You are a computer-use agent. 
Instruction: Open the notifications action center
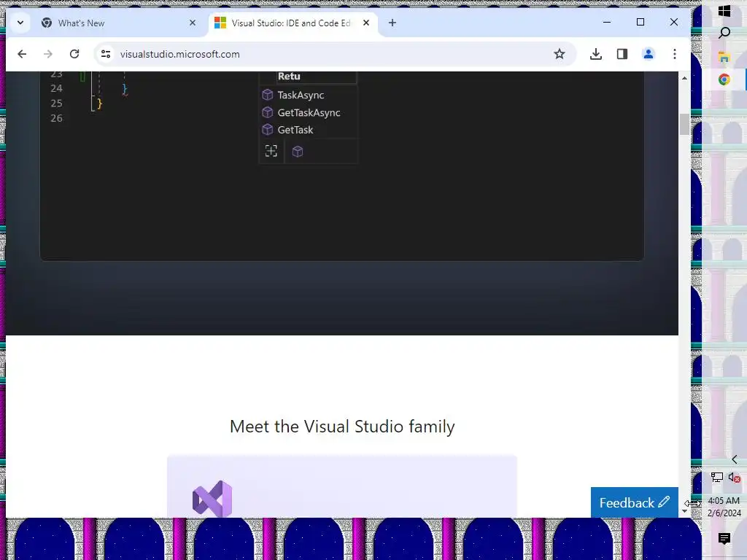724,539
